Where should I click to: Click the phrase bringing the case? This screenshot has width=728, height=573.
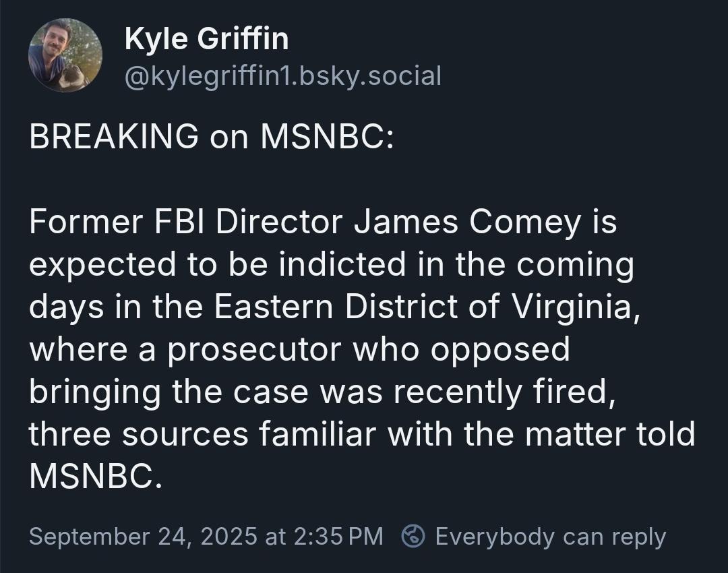[169, 392]
